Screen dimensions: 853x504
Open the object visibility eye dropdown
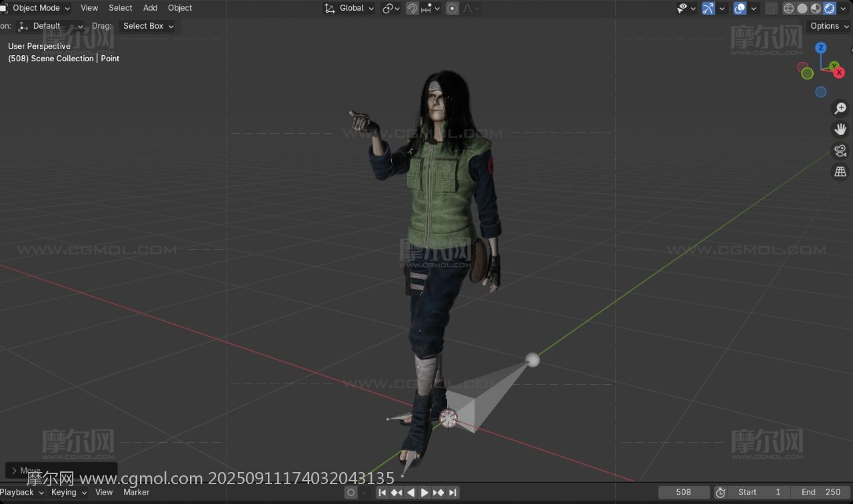[686, 8]
